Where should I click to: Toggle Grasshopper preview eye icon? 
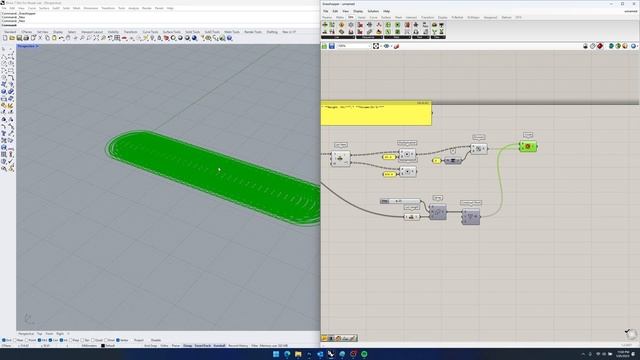[x=386, y=46]
